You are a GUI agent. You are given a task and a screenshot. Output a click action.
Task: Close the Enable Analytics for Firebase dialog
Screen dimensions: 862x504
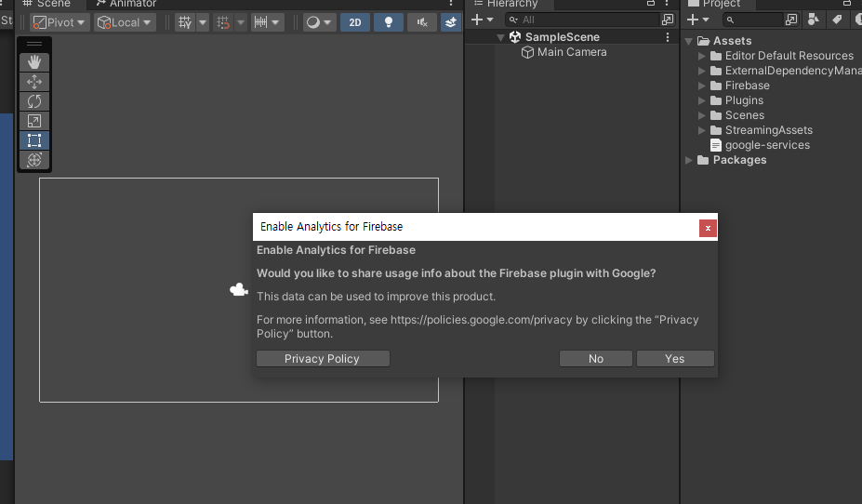click(708, 228)
